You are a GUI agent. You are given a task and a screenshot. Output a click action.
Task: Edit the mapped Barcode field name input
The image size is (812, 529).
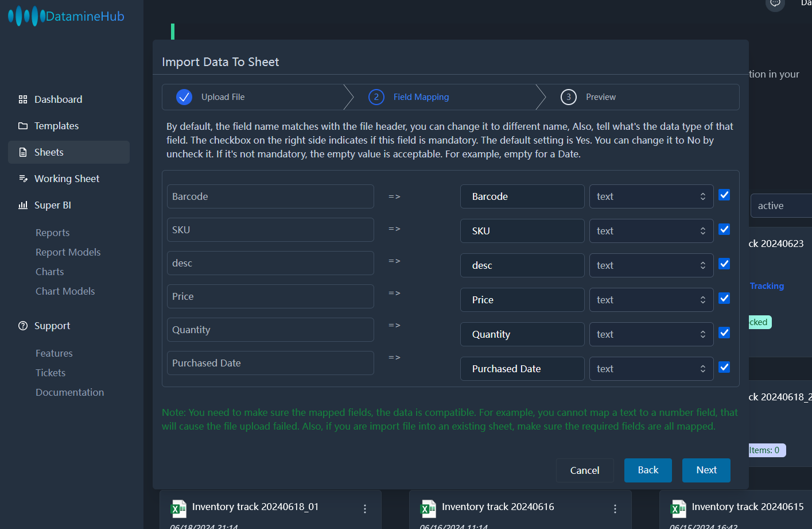[x=522, y=196]
